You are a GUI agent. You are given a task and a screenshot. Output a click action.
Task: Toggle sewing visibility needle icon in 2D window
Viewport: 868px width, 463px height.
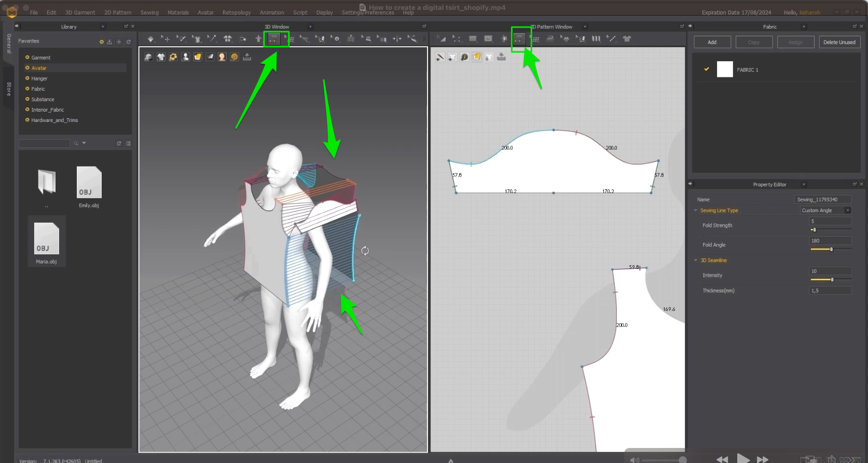click(440, 57)
